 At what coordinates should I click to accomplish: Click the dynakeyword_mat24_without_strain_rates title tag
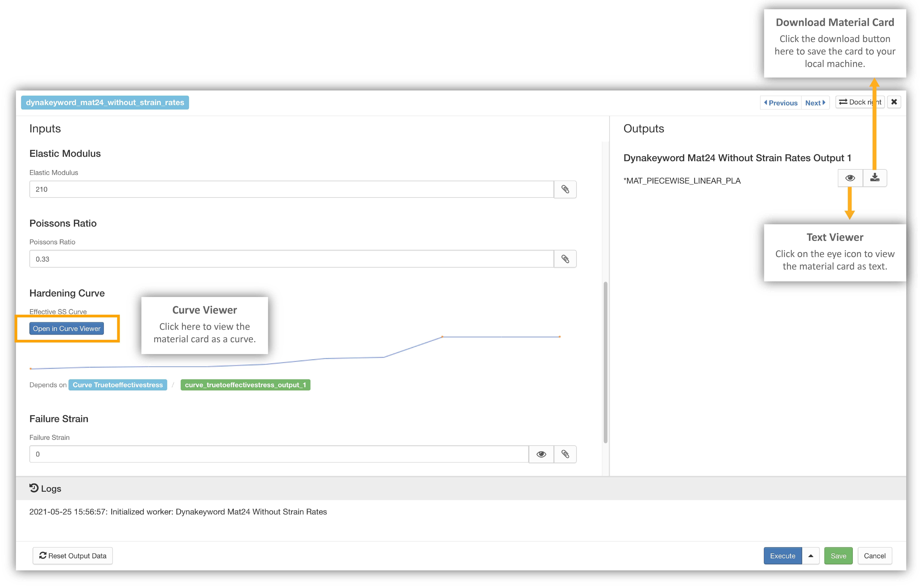click(105, 102)
